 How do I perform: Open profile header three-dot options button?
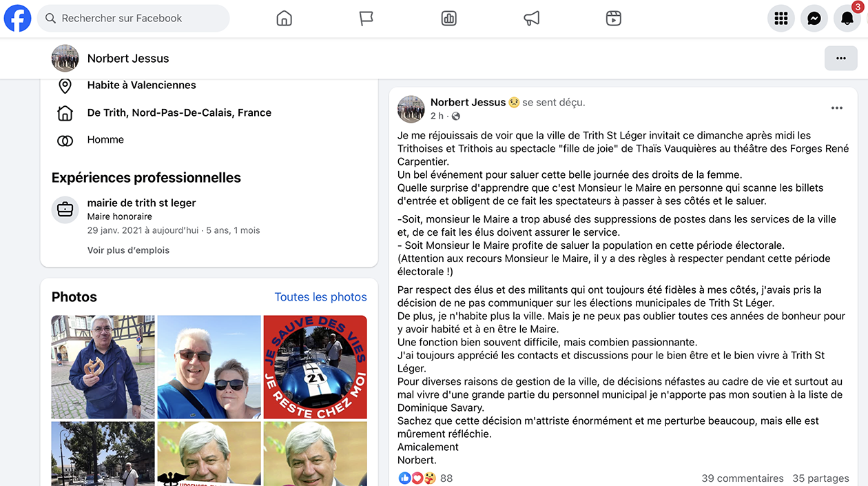841,59
